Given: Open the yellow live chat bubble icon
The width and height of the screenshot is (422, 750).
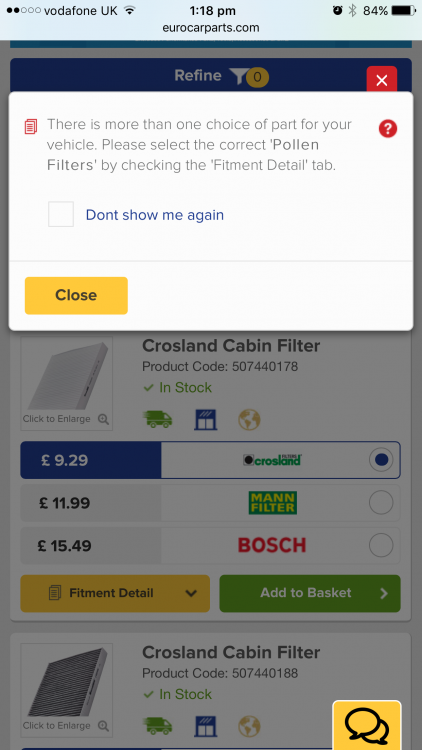Looking at the screenshot, I should [x=367, y=726].
